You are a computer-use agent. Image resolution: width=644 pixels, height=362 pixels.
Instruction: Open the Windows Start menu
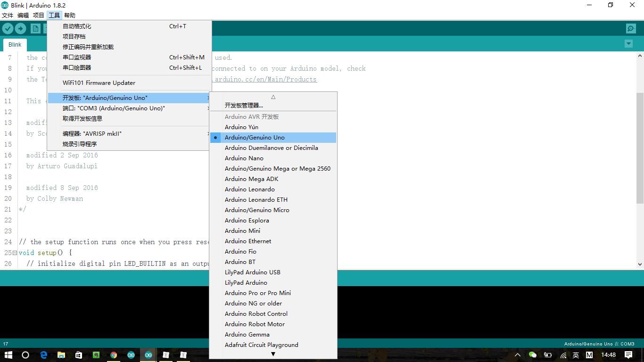(8, 355)
